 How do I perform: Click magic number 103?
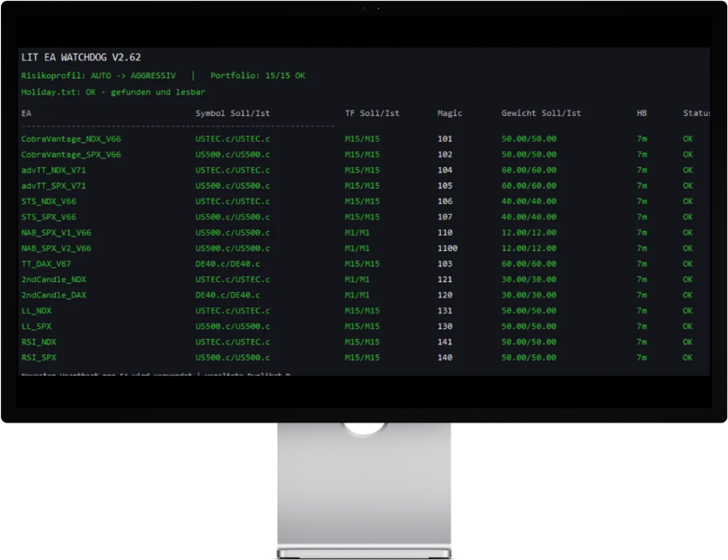click(445, 264)
